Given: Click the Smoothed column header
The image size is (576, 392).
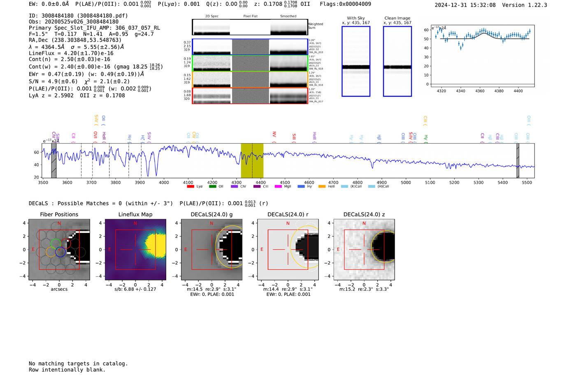Looking at the screenshot, I should coord(288,16).
